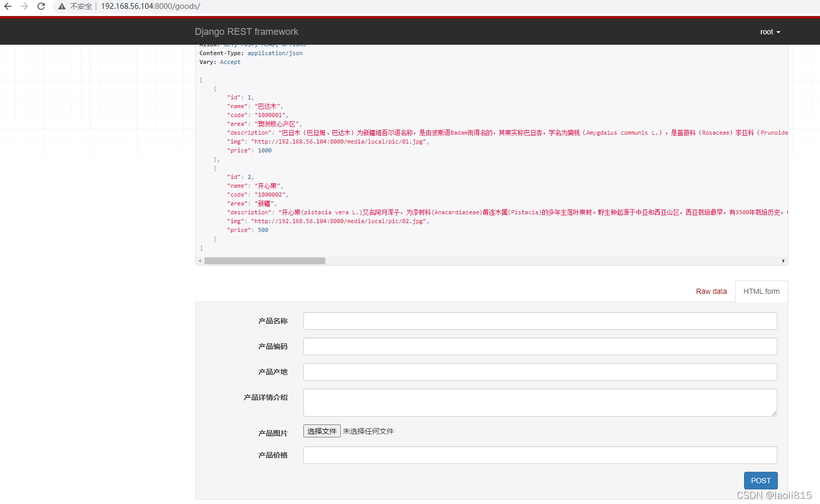Click the textarea resize grip of 产品详情介绍

coord(774,413)
